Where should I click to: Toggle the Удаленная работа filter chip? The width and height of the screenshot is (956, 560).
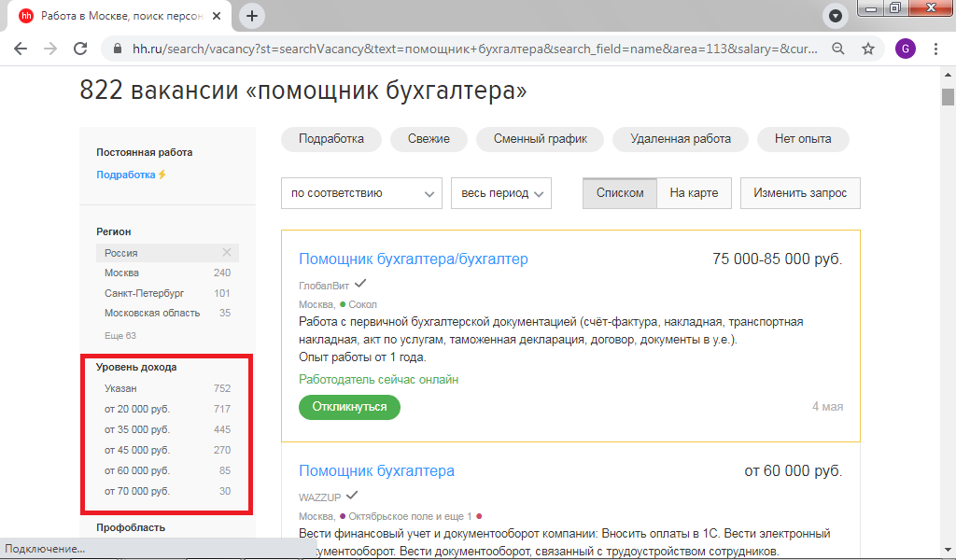[680, 139]
